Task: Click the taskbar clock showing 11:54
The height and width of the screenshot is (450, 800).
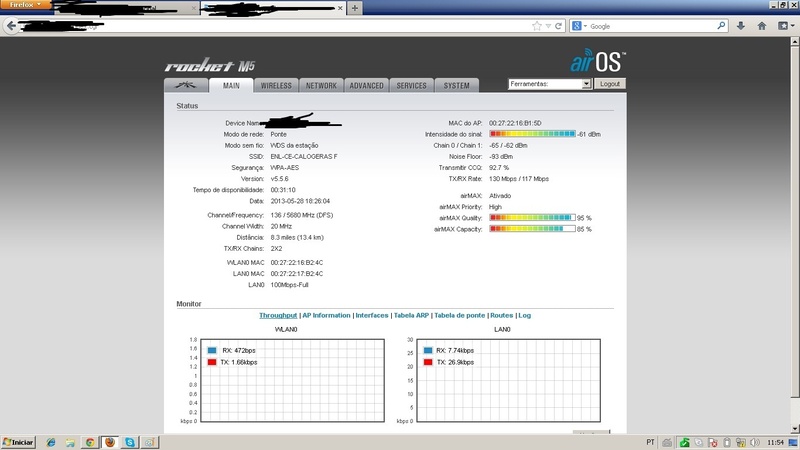Action: [776, 442]
